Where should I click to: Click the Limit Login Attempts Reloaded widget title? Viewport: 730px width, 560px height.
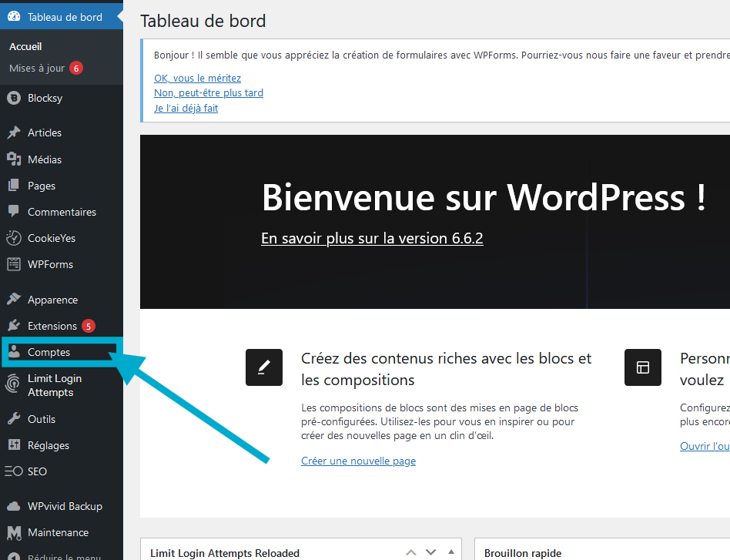[225, 553]
